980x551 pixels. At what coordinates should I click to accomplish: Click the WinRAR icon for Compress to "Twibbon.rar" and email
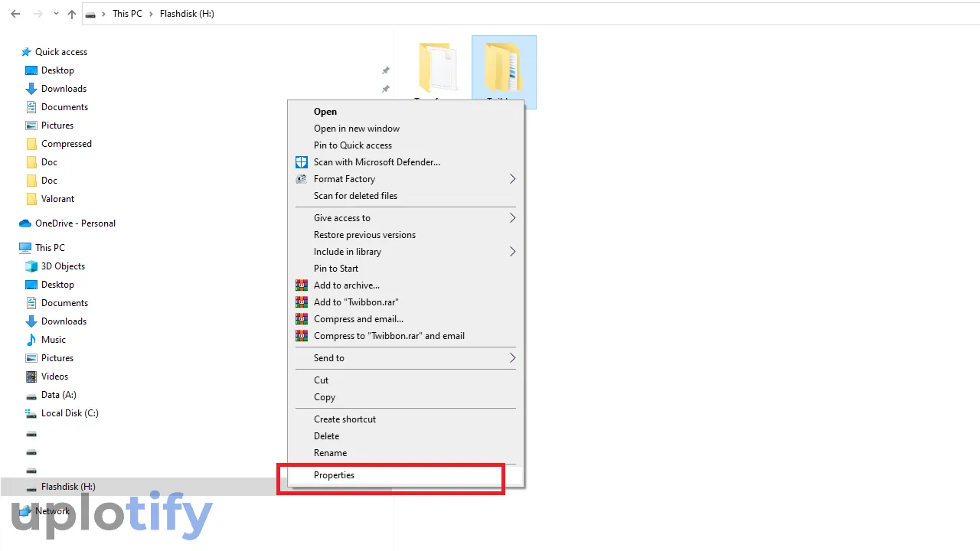(302, 336)
